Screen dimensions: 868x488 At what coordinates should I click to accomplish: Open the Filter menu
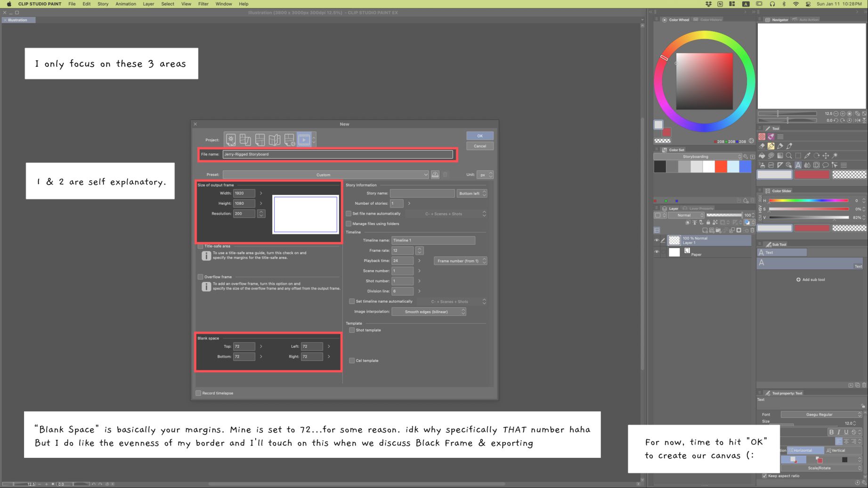(203, 4)
